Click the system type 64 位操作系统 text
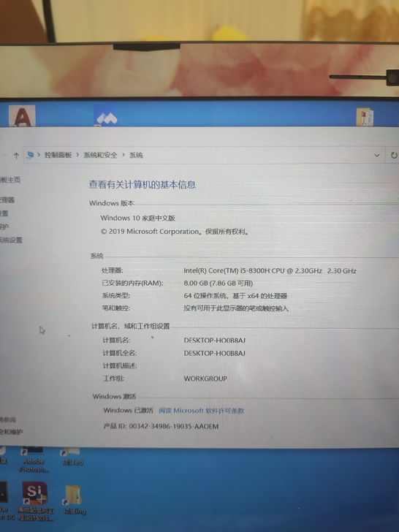Image resolution: width=399 pixels, height=532 pixels. 235,295
